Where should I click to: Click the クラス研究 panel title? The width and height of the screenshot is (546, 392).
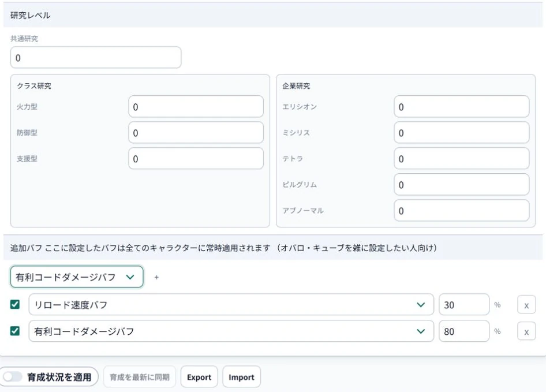[34, 86]
